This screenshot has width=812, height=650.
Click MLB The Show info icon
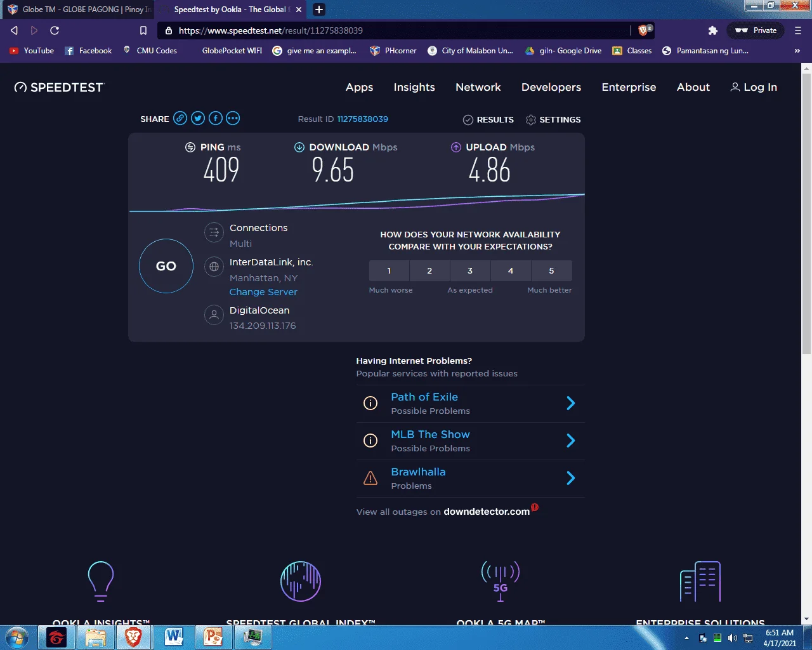pyautogui.click(x=370, y=441)
